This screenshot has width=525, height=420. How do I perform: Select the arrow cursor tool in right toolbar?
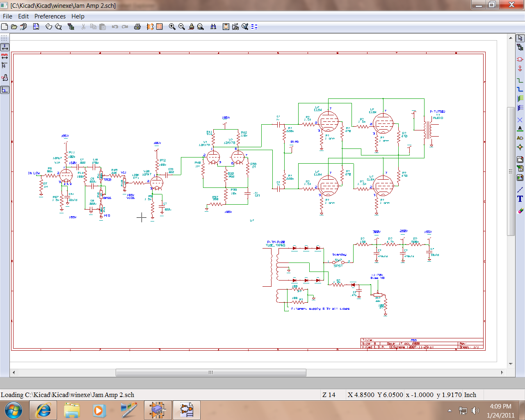(x=520, y=38)
